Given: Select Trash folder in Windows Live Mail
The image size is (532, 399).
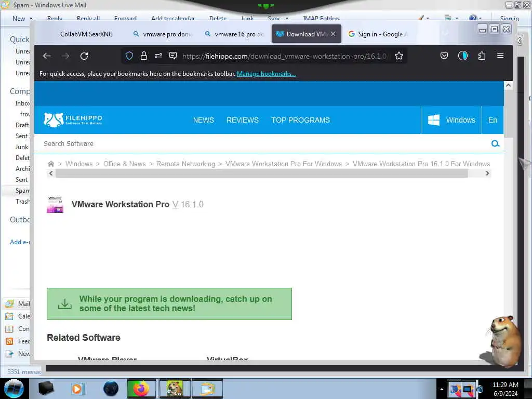Looking at the screenshot, I should pyautogui.click(x=22, y=202).
